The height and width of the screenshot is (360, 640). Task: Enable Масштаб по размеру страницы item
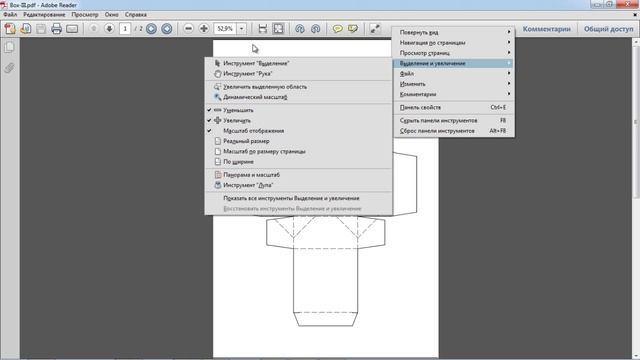(x=298, y=151)
